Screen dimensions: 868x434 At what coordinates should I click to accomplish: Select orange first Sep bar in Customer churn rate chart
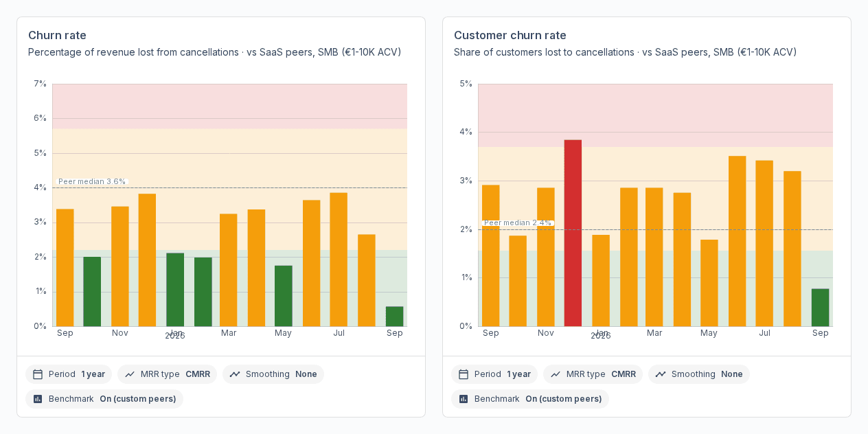click(491, 255)
